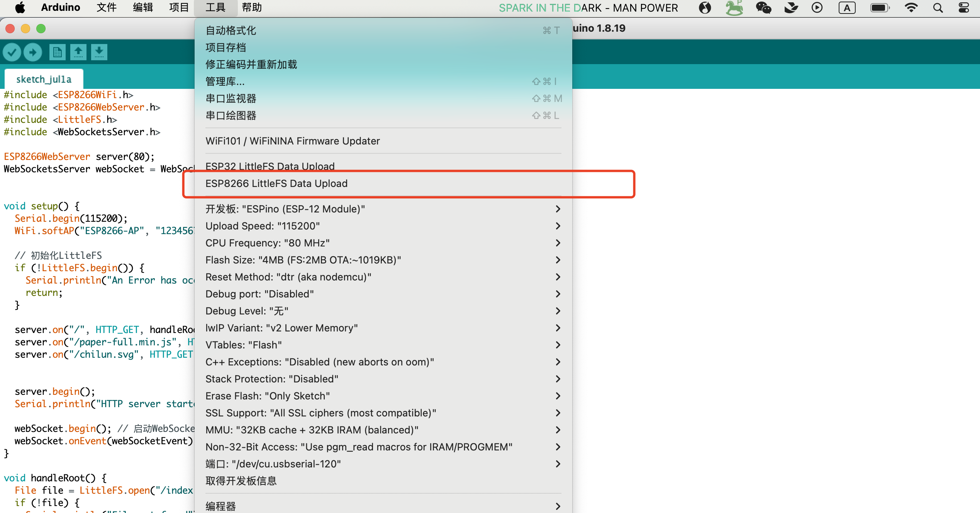Viewport: 980px width, 513px height.
Task: Open the WeChat menu bar icon
Action: point(763,8)
